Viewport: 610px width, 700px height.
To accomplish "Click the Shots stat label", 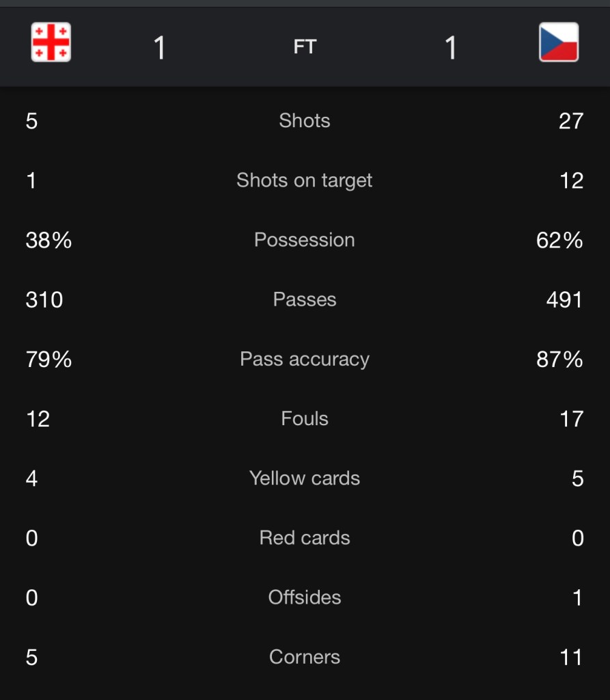I will point(305,121).
